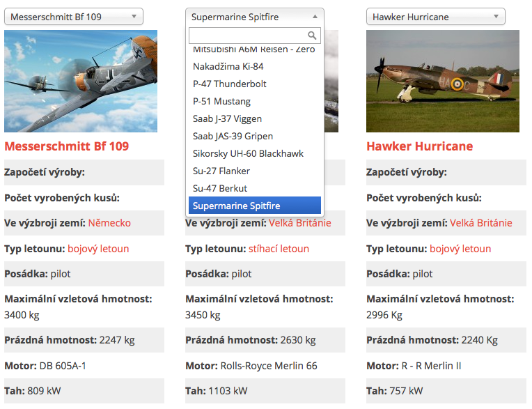Follow the stíhací letoun type link

[x=279, y=249]
